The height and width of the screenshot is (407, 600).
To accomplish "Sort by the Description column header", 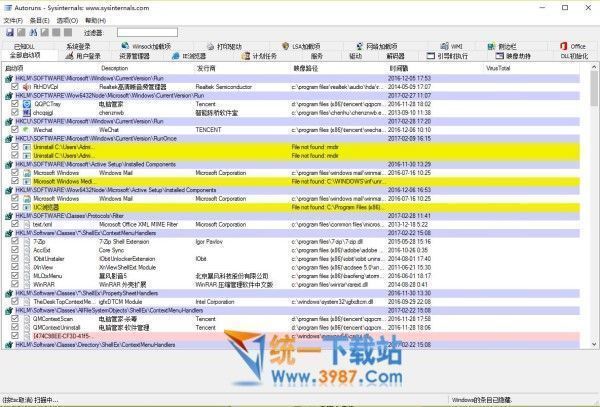I will coord(114,68).
